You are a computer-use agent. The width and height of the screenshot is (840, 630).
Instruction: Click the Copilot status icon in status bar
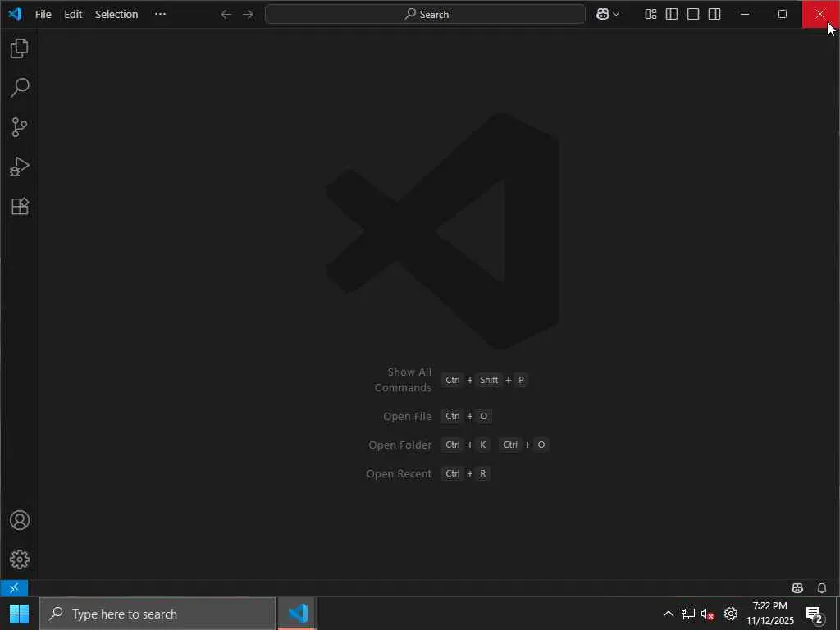coord(797,587)
